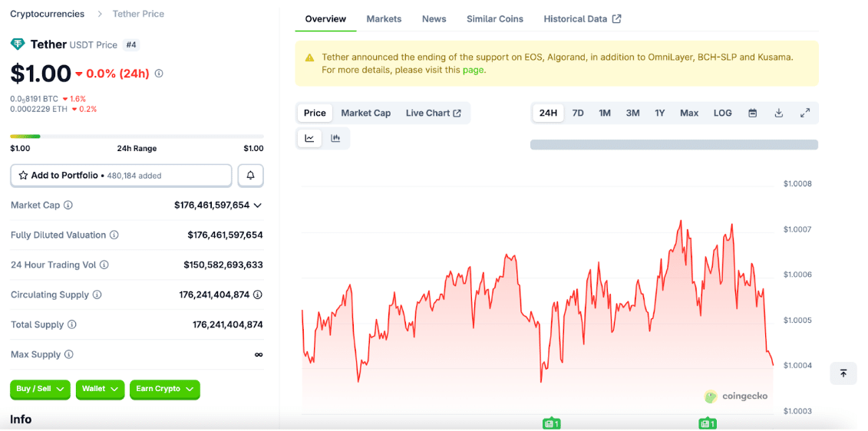Switch to candlestick chart icon
The image size is (868, 431).
point(335,138)
